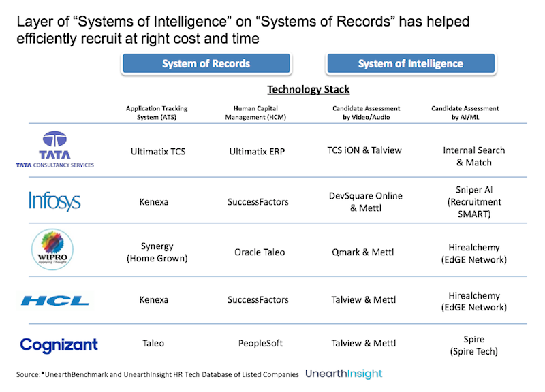Select the Synergy (Home Grown) cell
This screenshot has width=545, height=392.
(x=158, y=252)
